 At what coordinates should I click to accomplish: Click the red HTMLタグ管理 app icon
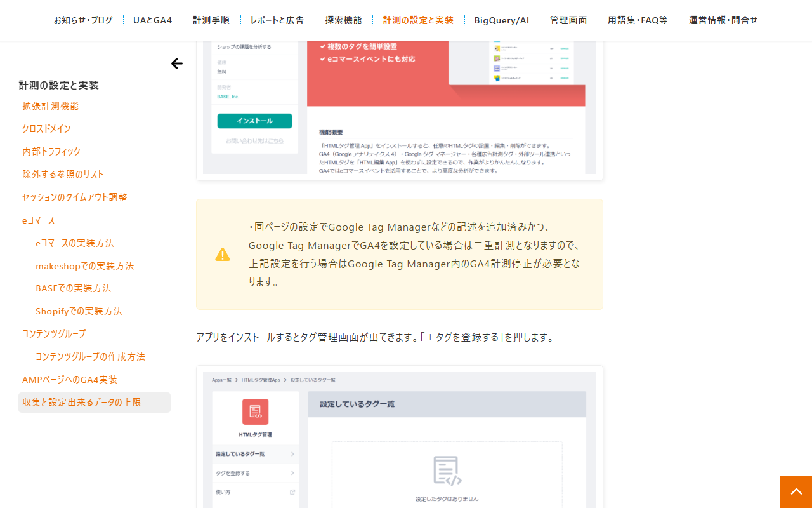coord(255,411)
